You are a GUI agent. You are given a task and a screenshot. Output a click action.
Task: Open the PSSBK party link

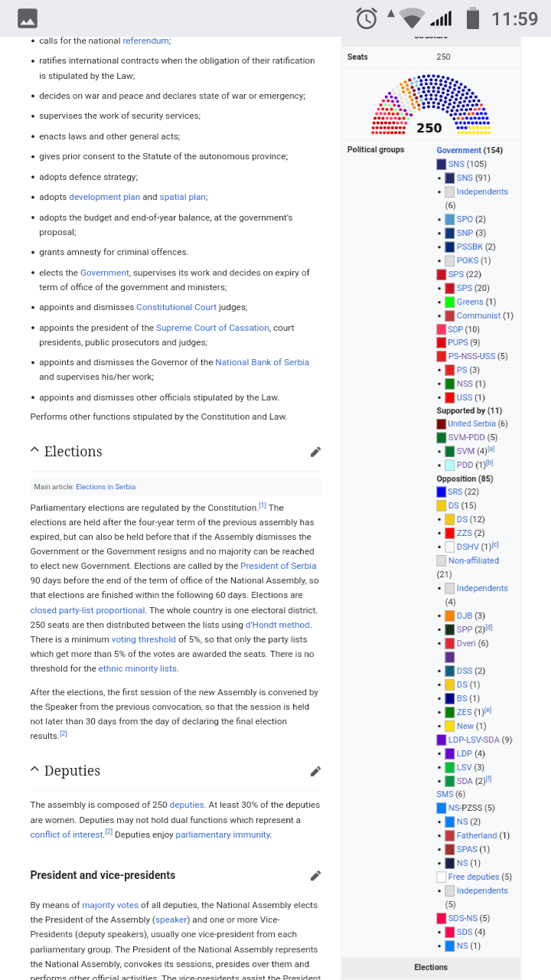click(x=469, y=247)
